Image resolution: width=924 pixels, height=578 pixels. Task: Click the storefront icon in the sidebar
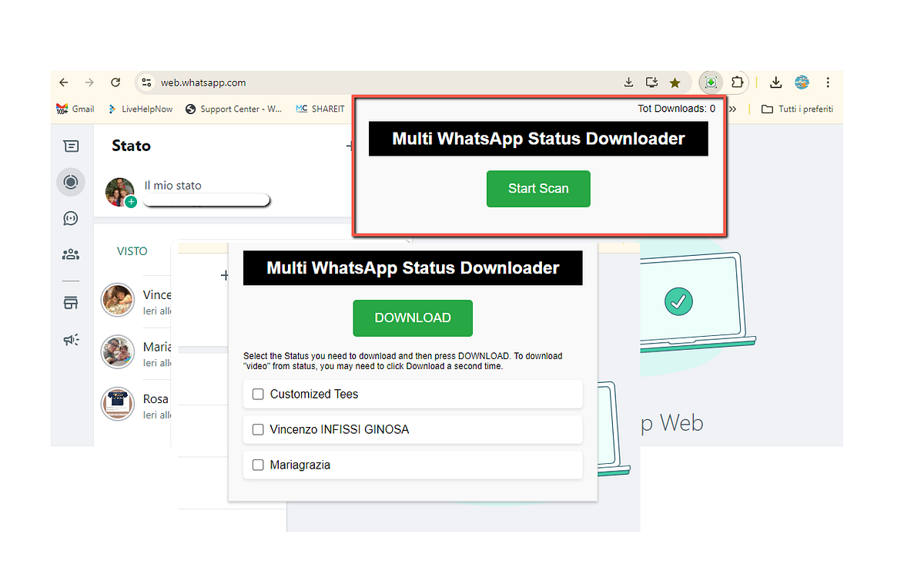coord(71,302)
